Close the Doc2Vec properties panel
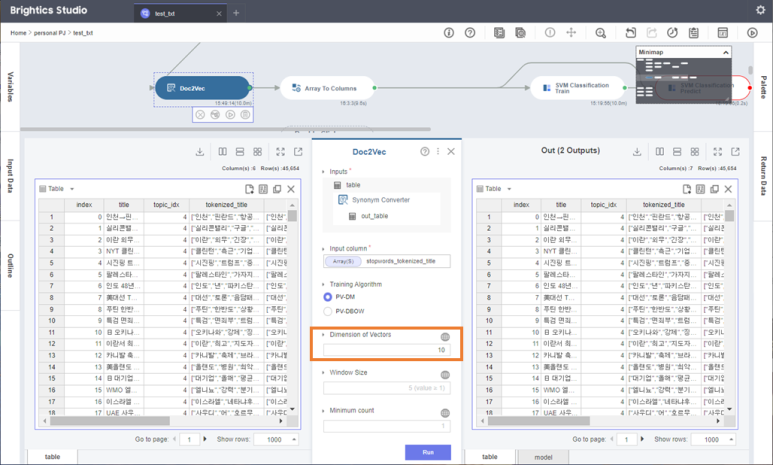Viewport: 773px width, 465px height. pos(451,151)
